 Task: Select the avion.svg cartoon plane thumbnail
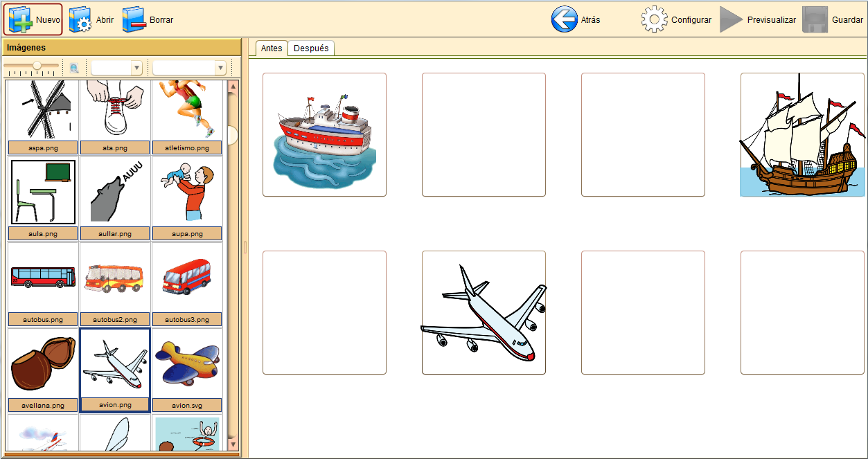pos(187,363)
